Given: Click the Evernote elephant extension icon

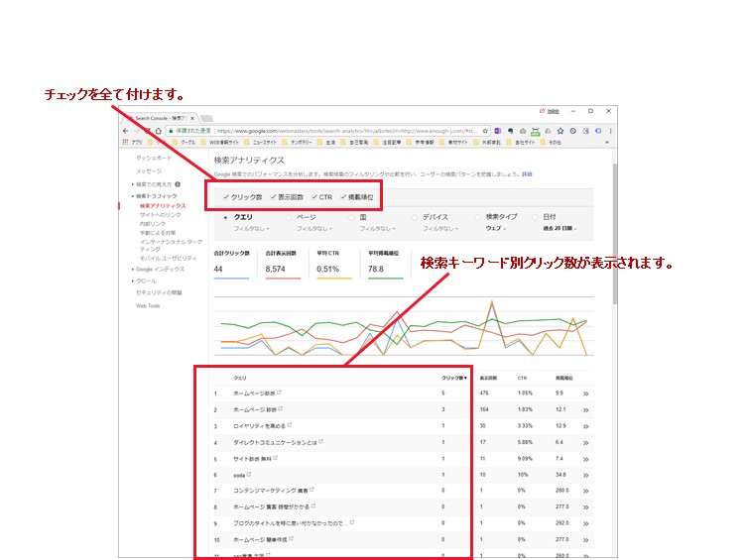Looking at the screenshot, I should [x=510, y=131].
